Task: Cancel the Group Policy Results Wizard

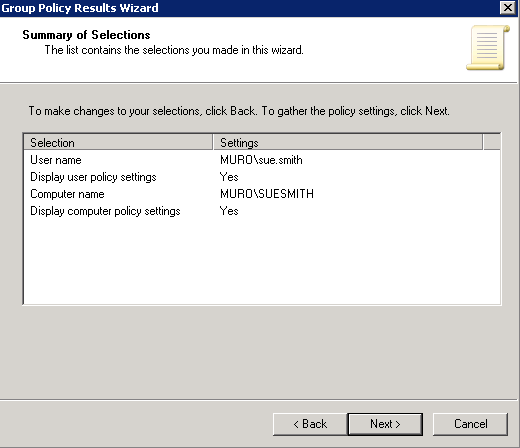Action: click(470, 424)
